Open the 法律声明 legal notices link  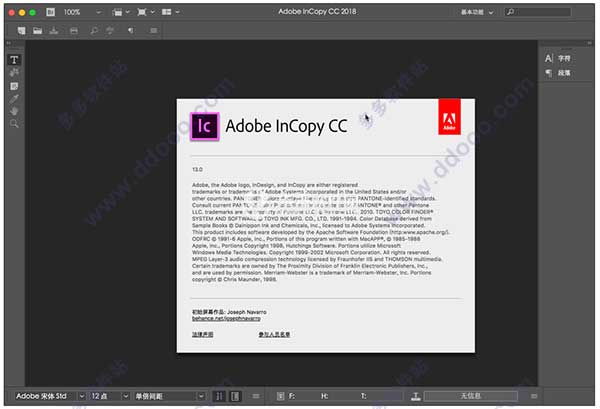(202, 334)
